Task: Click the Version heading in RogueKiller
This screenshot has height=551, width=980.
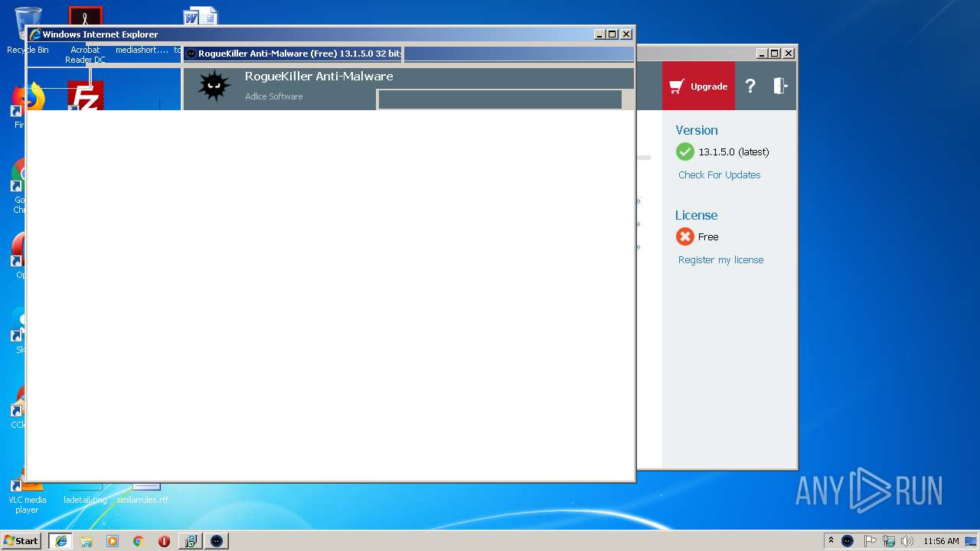Action: (x=696, y=130)
